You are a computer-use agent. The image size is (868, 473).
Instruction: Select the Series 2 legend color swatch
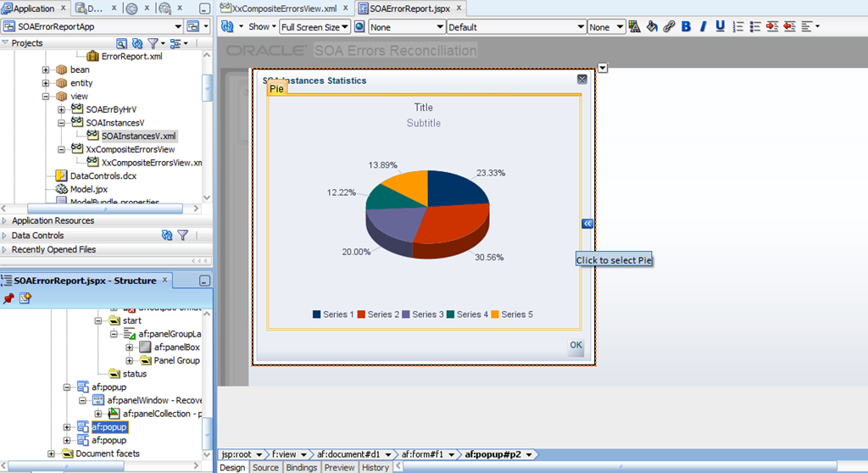pyautogui.click(x=361, y=314)
